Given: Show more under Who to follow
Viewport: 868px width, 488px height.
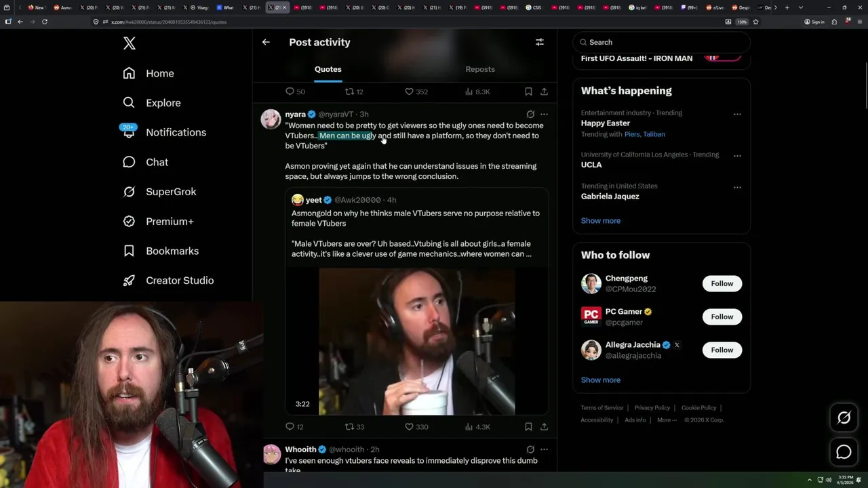Looking at the screenshot, I should [x=601, y=380].
